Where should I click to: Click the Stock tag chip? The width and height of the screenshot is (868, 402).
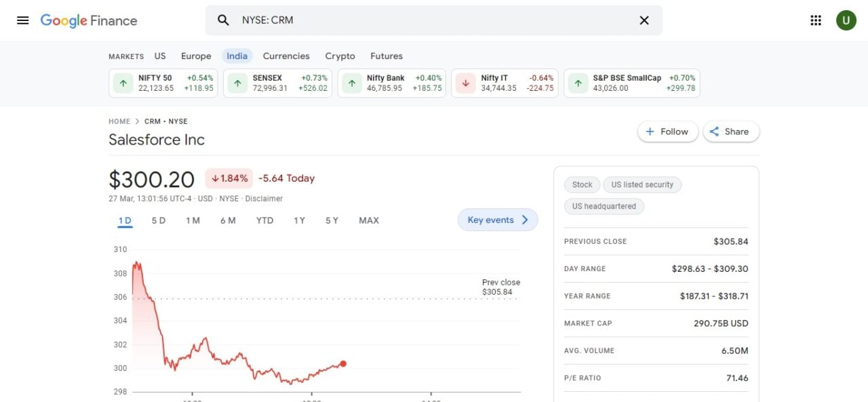point(582,184)
